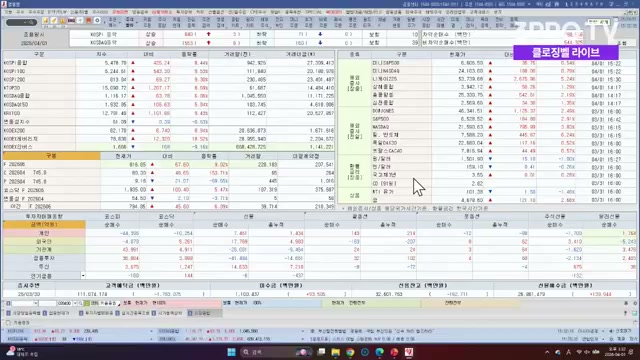This screenshot has height=360, width=640.
Task: Click the orange 구분 header in futures table
Action: 51,156
